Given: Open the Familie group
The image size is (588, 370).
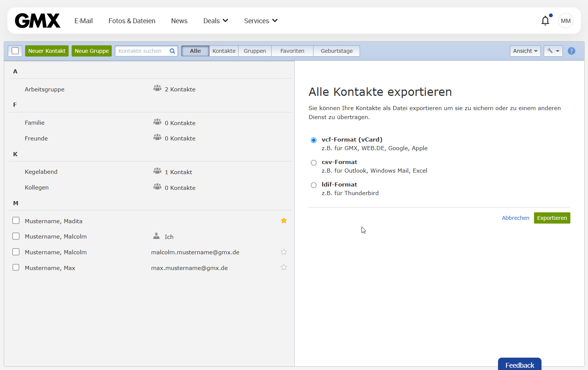Looking at the screenshot, I should pyautogui.click(x=34, y=123).
